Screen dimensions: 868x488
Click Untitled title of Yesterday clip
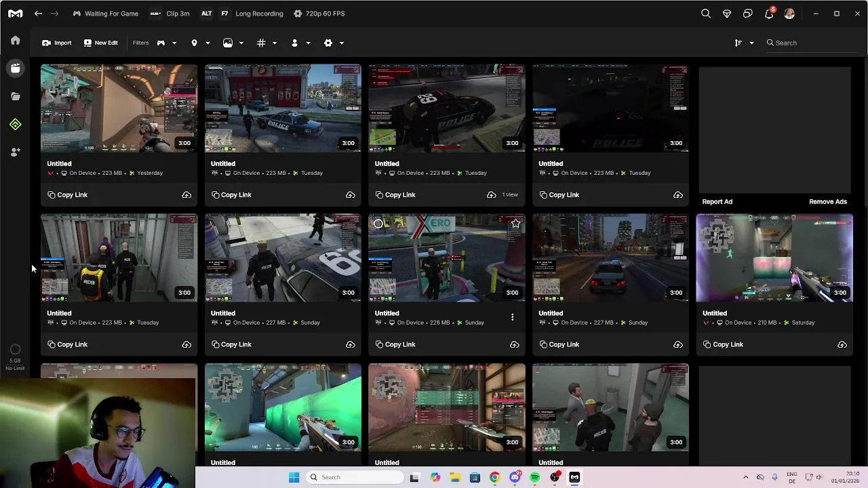click(x=59, y=163)
